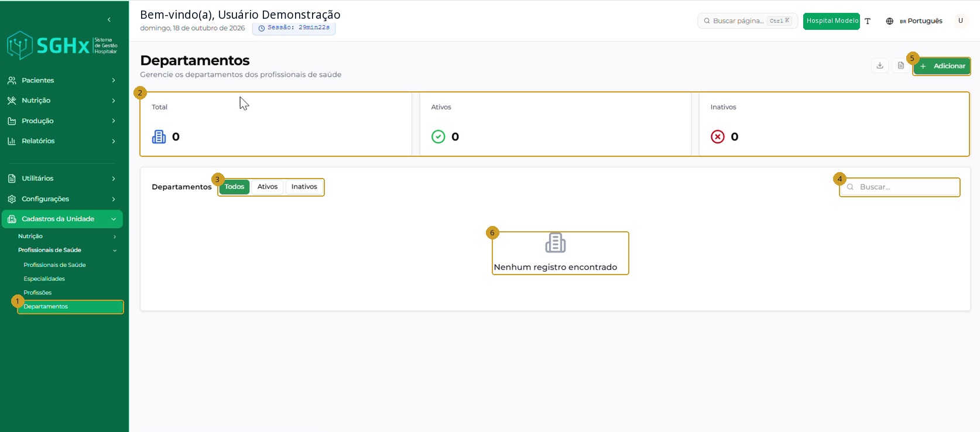Open Especialidades in the sidebar
The image size is (980, 432).
(x=44, y=279)
